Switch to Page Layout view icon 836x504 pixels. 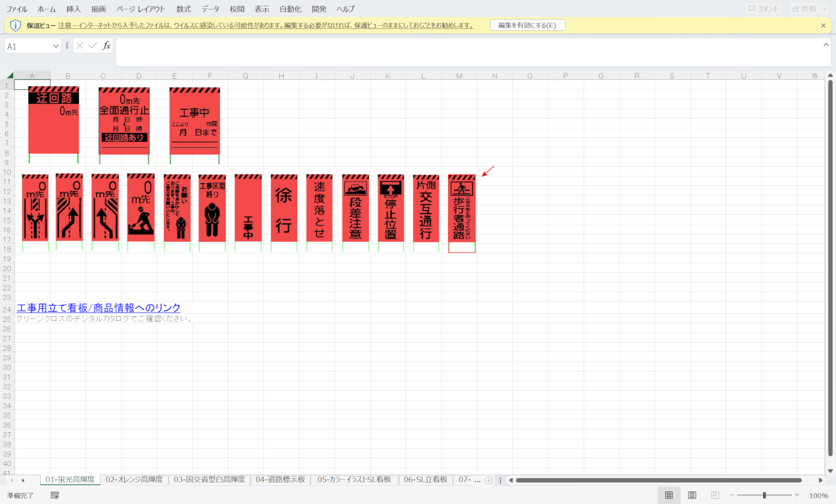(692, 496)
